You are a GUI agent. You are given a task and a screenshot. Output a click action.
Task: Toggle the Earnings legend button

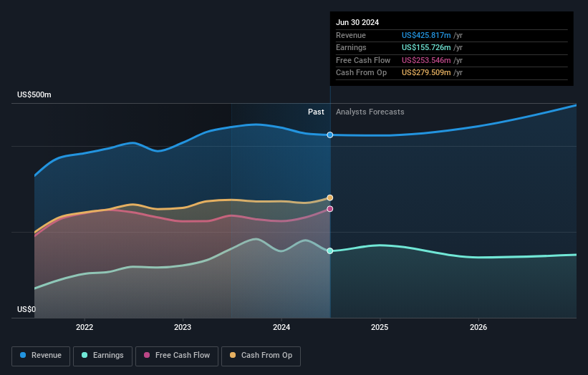pyautogui.click(x=102, y=356)
